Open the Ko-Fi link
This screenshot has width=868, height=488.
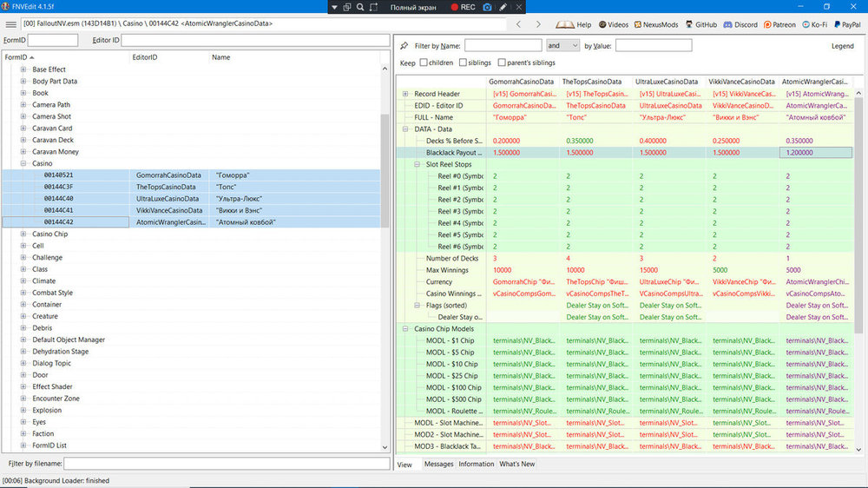815,24
